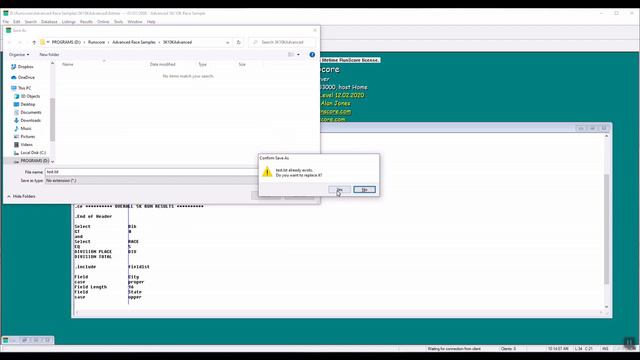
Task: Select PROGRAMS (D:) in navigation pane
Action: point(34,161)
